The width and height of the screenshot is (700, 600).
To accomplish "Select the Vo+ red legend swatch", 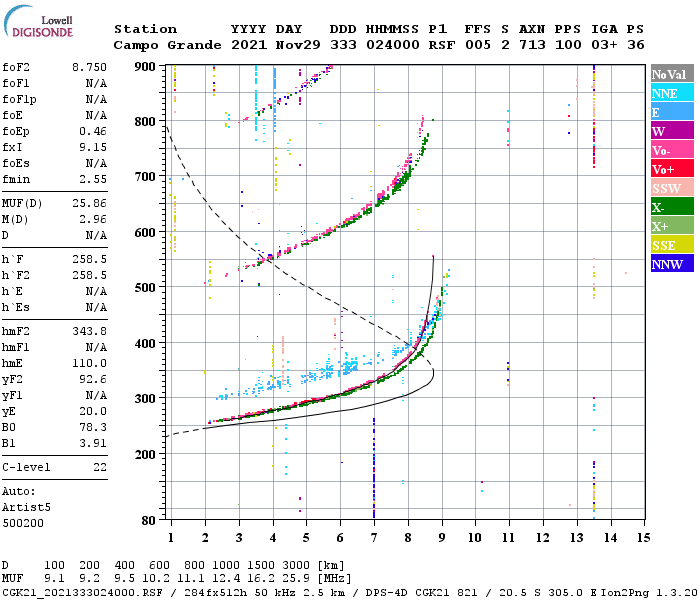I will tap(672, 169).
